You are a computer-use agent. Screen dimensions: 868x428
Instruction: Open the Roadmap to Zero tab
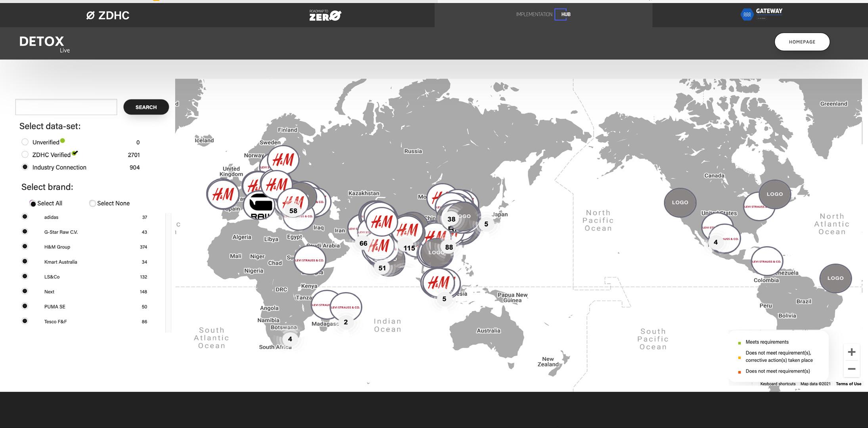[325, 15]
